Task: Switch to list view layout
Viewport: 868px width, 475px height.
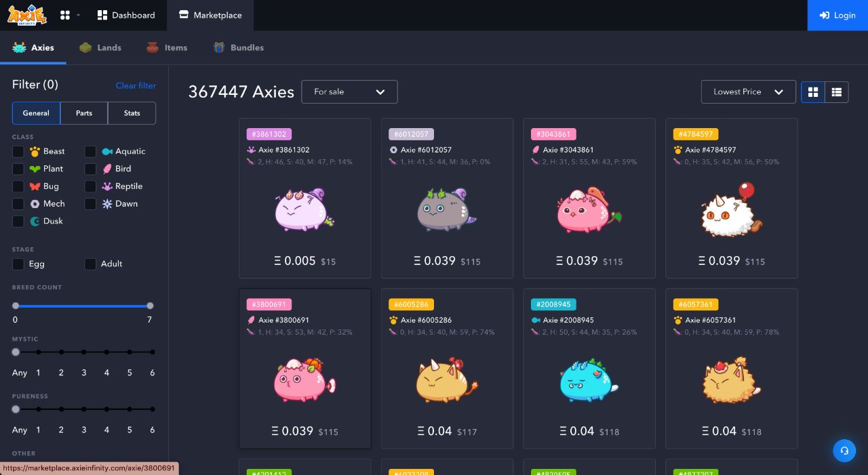Action: [x=837, y=92]
